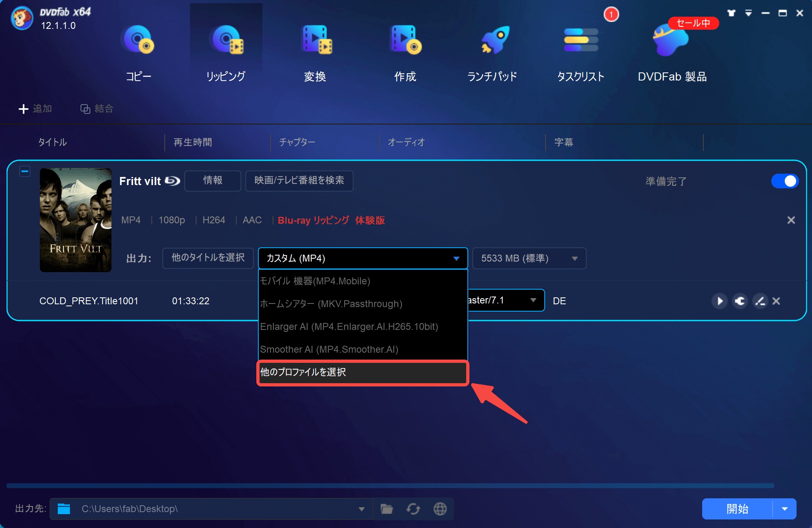Open the ランチパッド launchpad
The width and height of the screenshot is (812, 528).
[x=492, y=53]
